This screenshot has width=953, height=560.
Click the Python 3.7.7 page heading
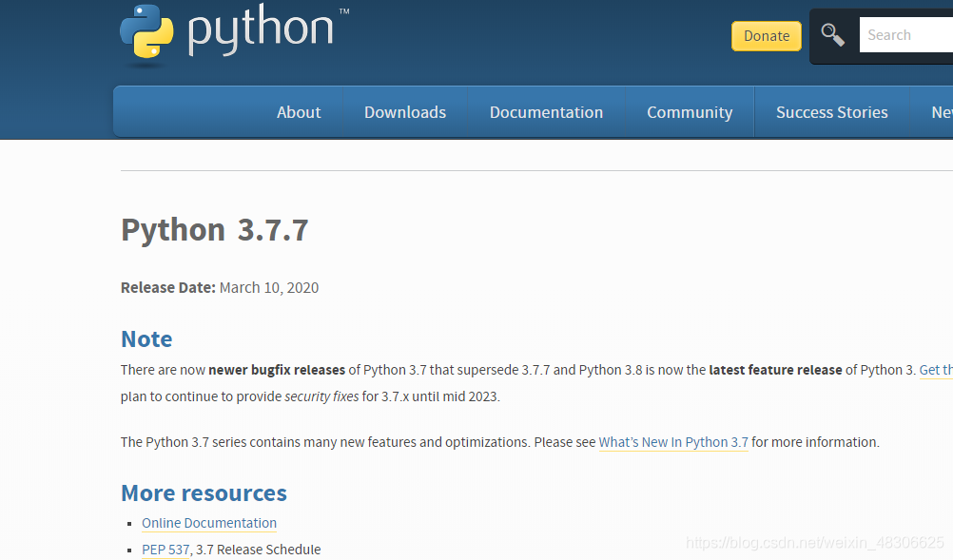click(x=215, y=229)
